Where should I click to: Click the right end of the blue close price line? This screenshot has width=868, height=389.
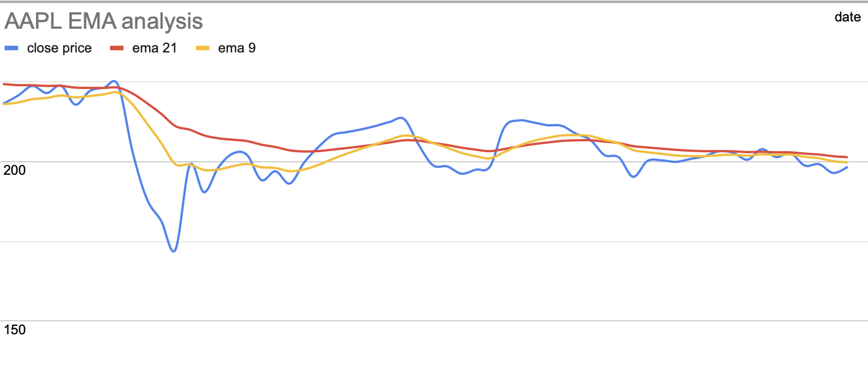pos(847,167)
